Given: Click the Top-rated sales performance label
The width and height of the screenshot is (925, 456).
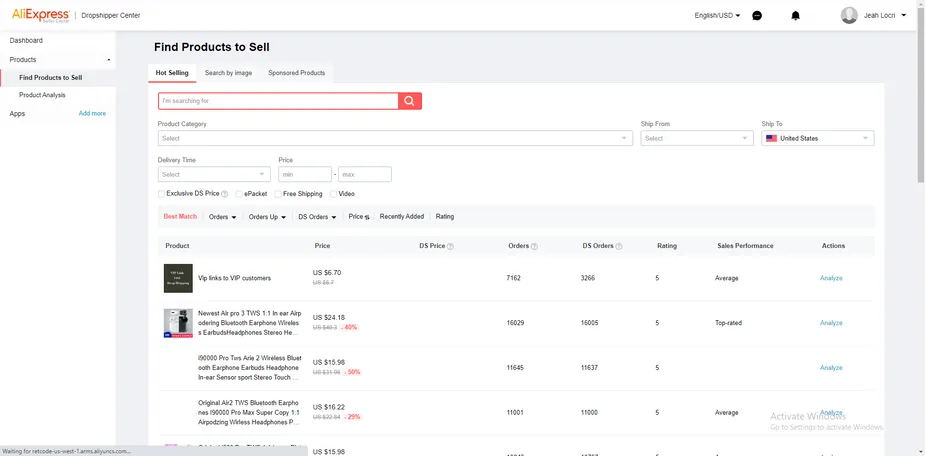Looking at the screenshot, I should 728,323.
